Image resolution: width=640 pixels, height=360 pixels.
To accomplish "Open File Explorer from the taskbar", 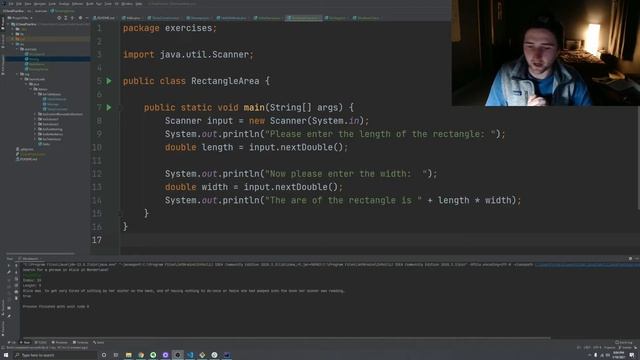I will point(129,355).
